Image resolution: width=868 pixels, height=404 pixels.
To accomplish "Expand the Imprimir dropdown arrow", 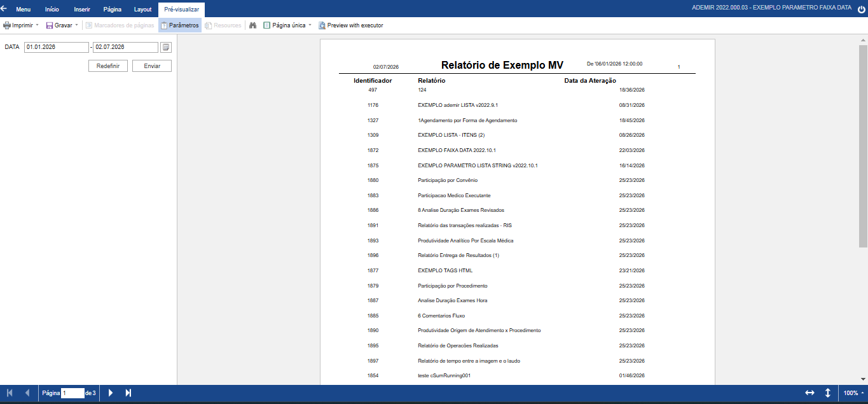I will pyautogui.click(x=37, y=25).
